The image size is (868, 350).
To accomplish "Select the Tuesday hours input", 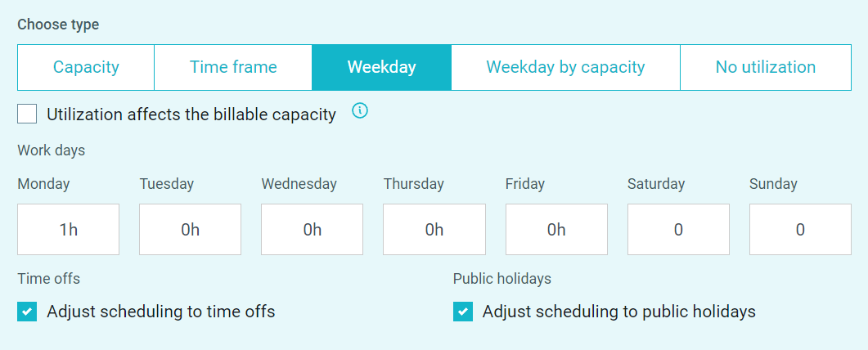I will tap(190, 230).
